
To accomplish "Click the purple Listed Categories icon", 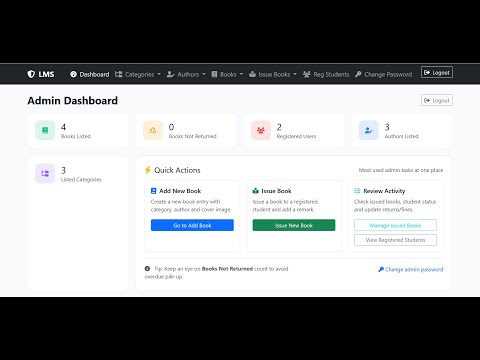I will point(45,174).
